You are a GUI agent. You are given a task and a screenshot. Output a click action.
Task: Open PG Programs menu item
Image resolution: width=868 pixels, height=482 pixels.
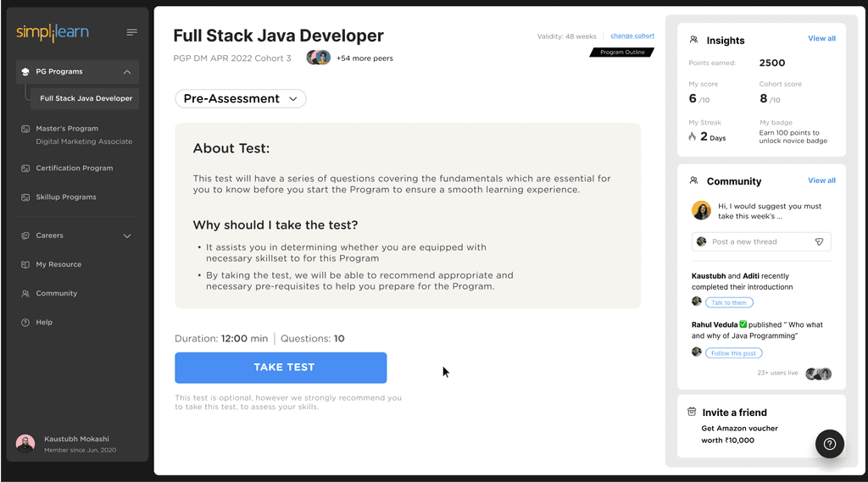pyautogui.click(x=77, y=72)
